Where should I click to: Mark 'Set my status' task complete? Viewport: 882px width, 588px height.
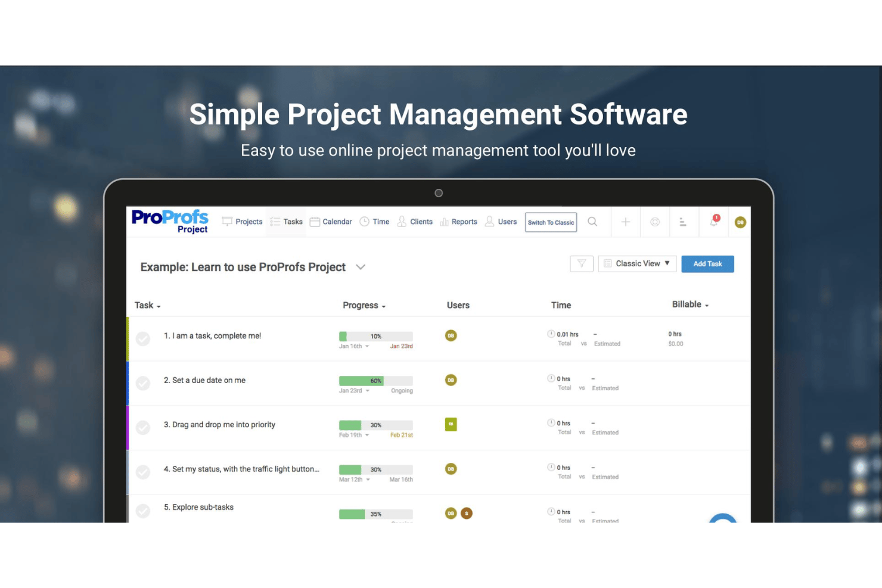143,472
